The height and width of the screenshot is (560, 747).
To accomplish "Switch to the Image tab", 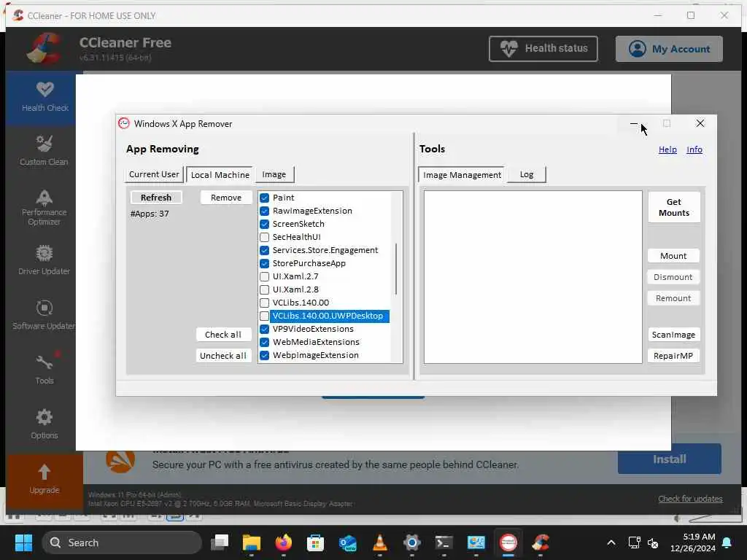I will point(274,174).
